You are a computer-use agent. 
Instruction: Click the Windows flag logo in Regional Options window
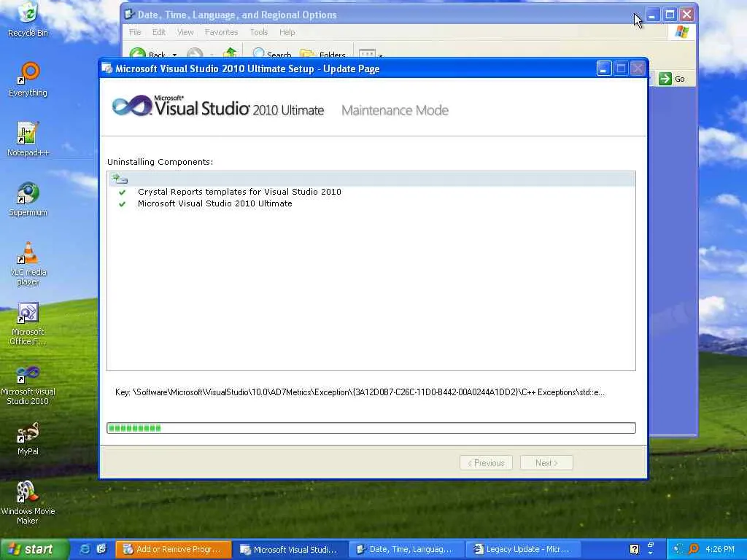(682, 32)
